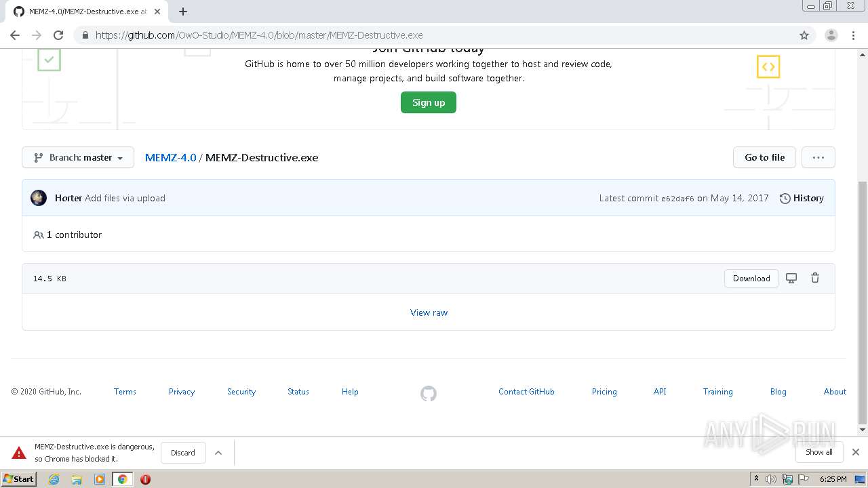Open the MEMZ-4.0 repository link
The image size is (868, 488).
pyautogui.click(x=170, y=157)
